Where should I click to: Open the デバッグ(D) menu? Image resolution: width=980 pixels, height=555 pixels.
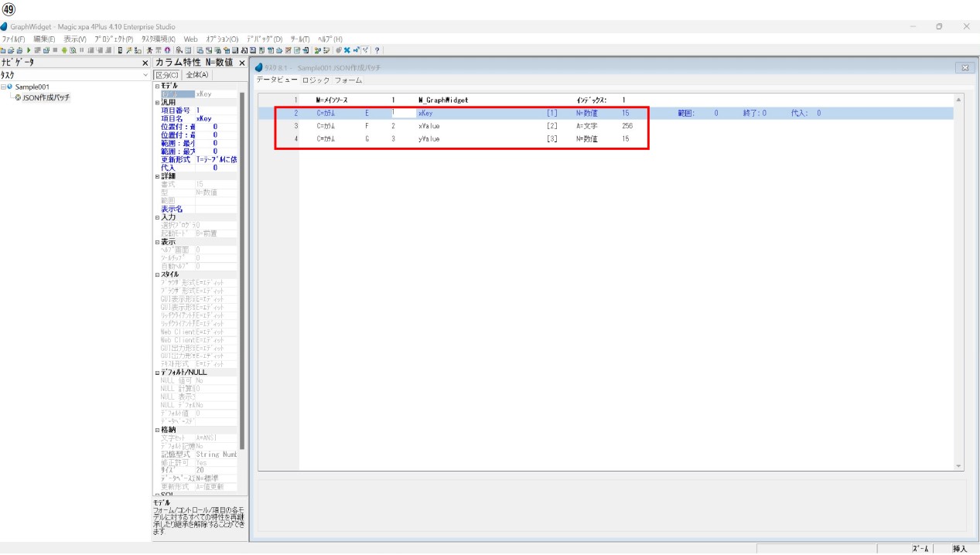[x=265, y=39]
